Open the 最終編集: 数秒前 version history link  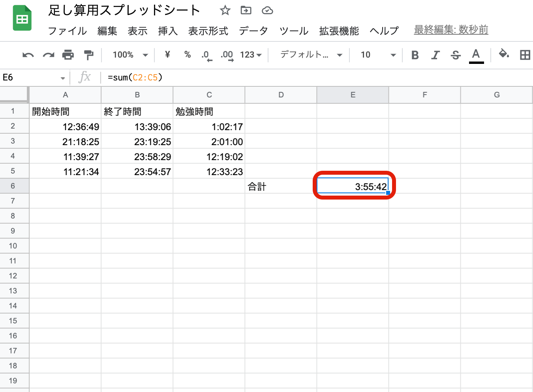click(x=451, y=30)
